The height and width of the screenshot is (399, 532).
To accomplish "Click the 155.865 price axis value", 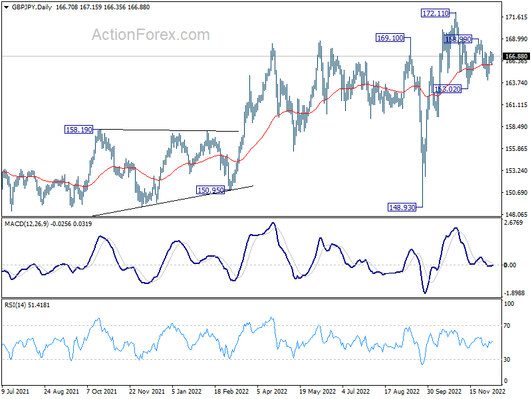I will (x=517, y=148).
